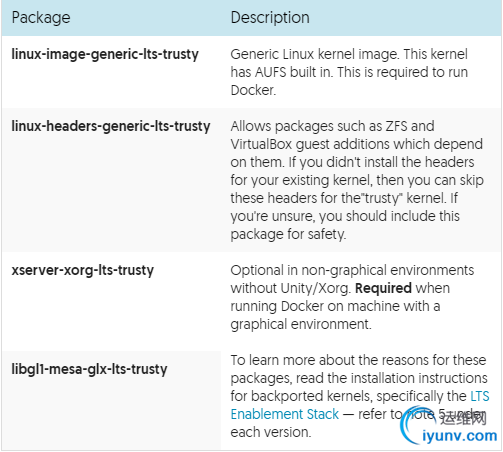The height and width of the screenshot is (452, 503).
Task: Select xserver-xorg-lts-trusty package name
Action: pyautogui.click(x=83, y=270)
